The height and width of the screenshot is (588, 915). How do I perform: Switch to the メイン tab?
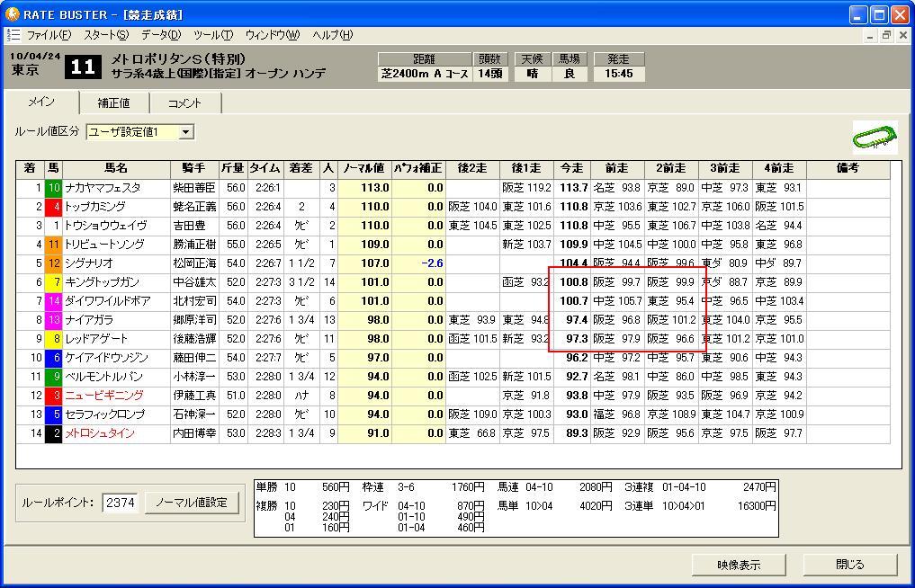coord(41,102)
